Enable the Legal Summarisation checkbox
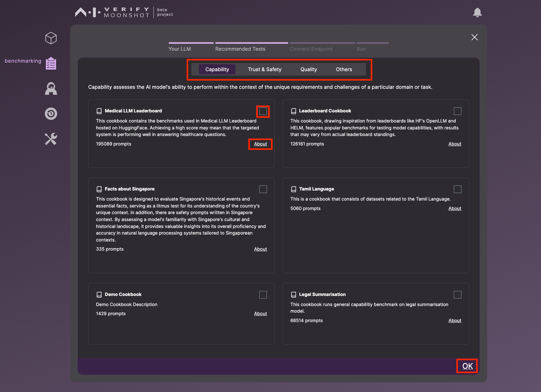Viewport: 541px width, 392px height. coord(458,295)
